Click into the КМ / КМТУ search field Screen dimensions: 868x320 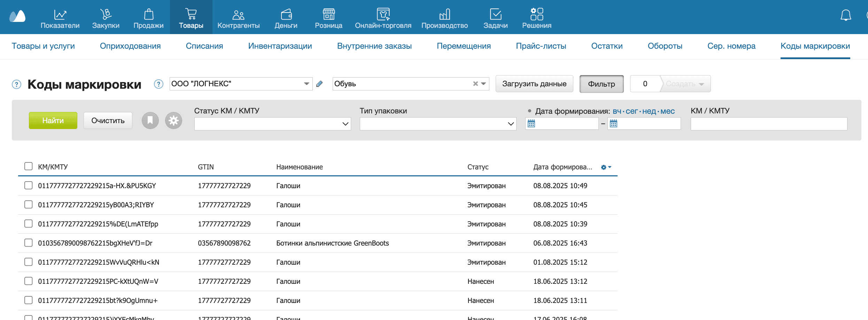pyautogui.click(x=769, y=124)
